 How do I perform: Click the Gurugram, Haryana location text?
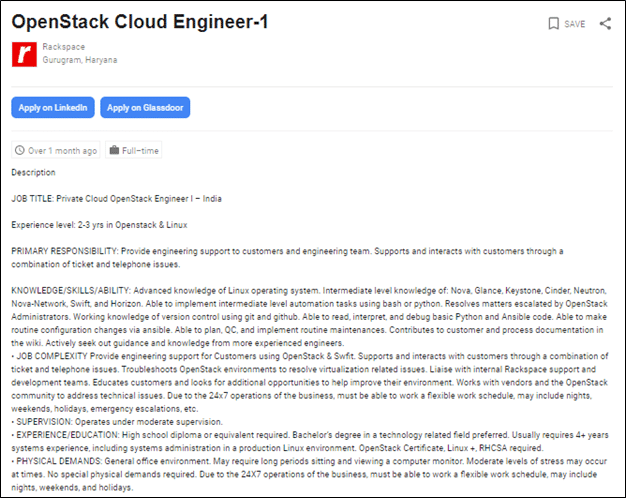point(80,60)
